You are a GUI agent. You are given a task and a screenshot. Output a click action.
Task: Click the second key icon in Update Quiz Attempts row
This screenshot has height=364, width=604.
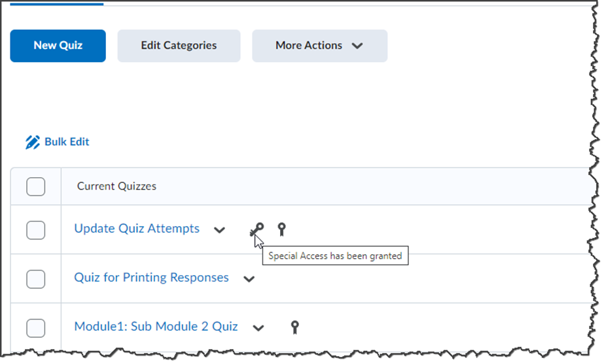pyautogui.click(x=281, y=229)
